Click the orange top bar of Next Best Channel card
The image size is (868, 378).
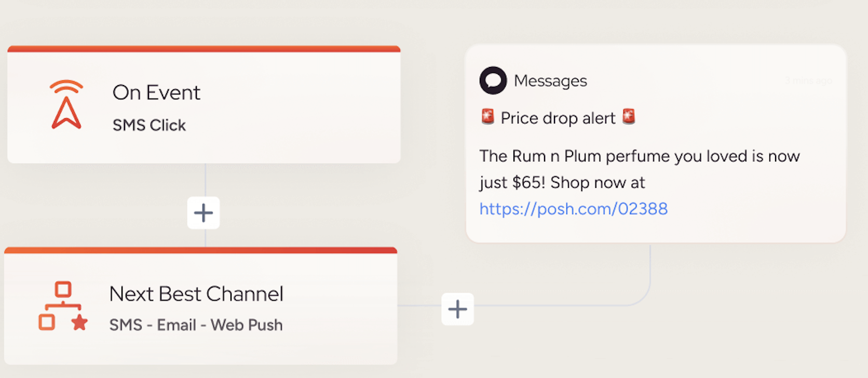200,250
